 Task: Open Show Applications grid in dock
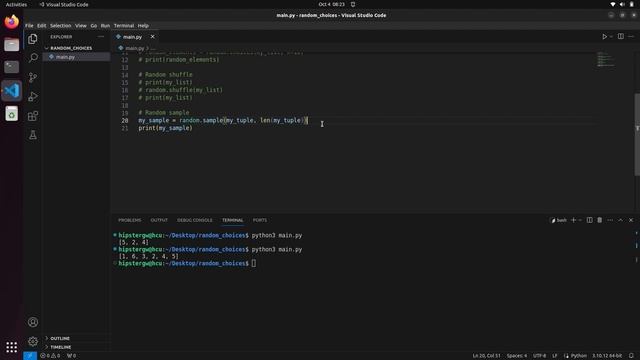pyautogui.click(x=11, y=347)
